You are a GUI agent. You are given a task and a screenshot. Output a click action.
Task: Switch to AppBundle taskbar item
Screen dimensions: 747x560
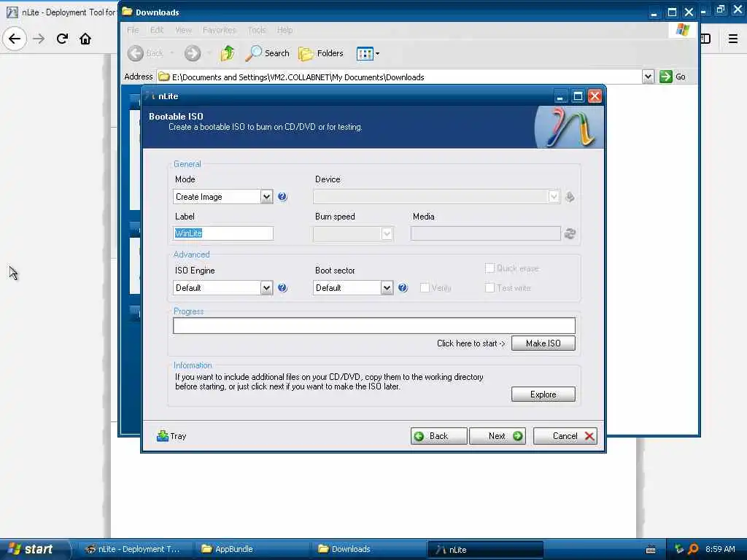coord(252,549)
